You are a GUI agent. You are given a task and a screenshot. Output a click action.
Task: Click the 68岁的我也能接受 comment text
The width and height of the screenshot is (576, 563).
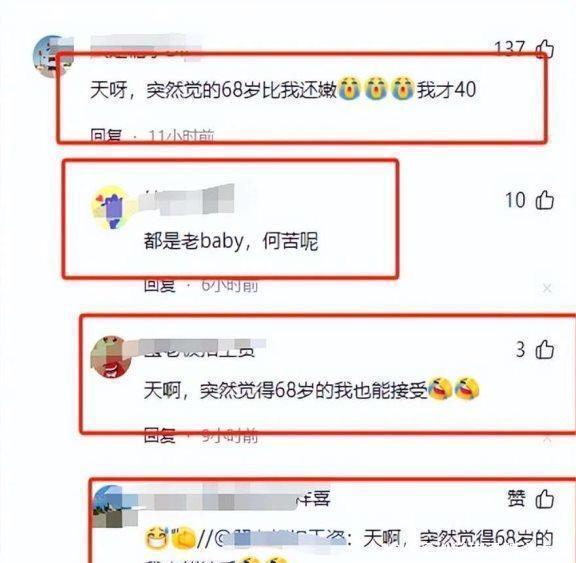[x=286, y=390]
